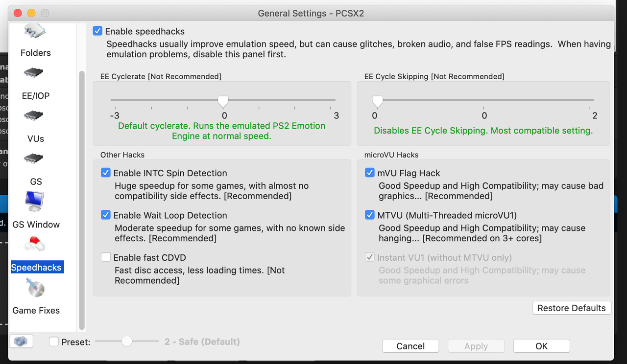Select the EE/IOP chip icon
Image resolution: width=627 pixels, height=364 pixels.
(x=33, y=73)
